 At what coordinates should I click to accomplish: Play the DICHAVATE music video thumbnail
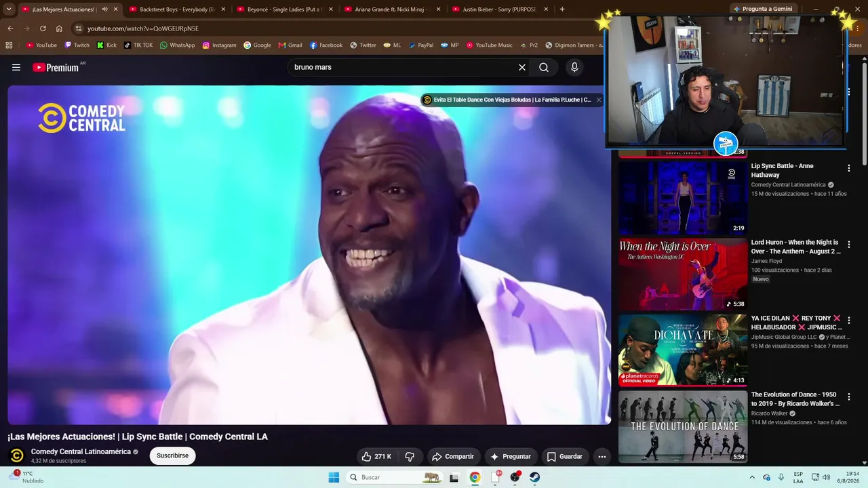click(683, 350)
